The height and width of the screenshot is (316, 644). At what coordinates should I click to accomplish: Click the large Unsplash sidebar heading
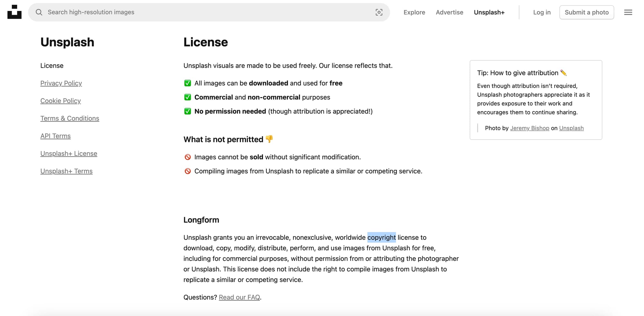[67, 42]
